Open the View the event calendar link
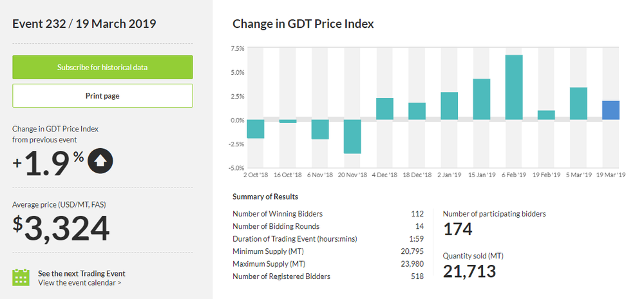 (79, 282)
